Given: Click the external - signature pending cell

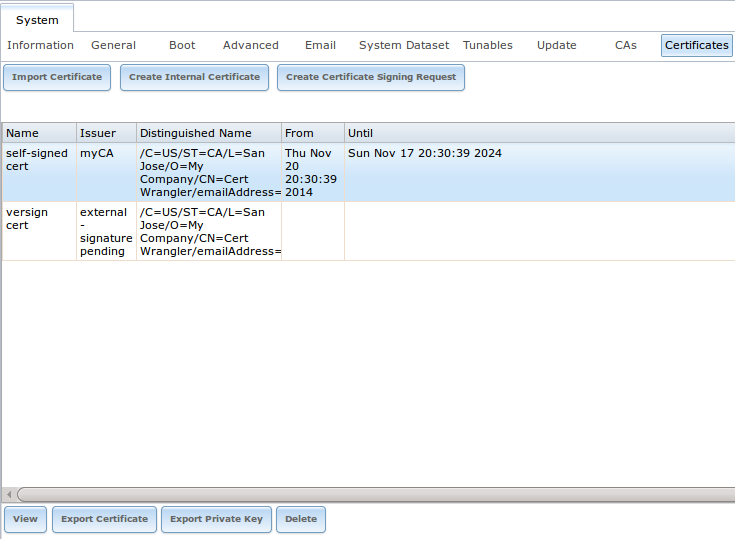Looking at the screenshot, I should pos(106,231).
